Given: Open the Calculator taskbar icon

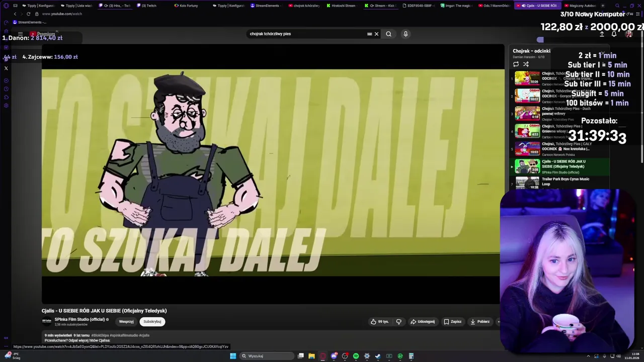Looking at the screenshot, I should click(x=411, y=356).
